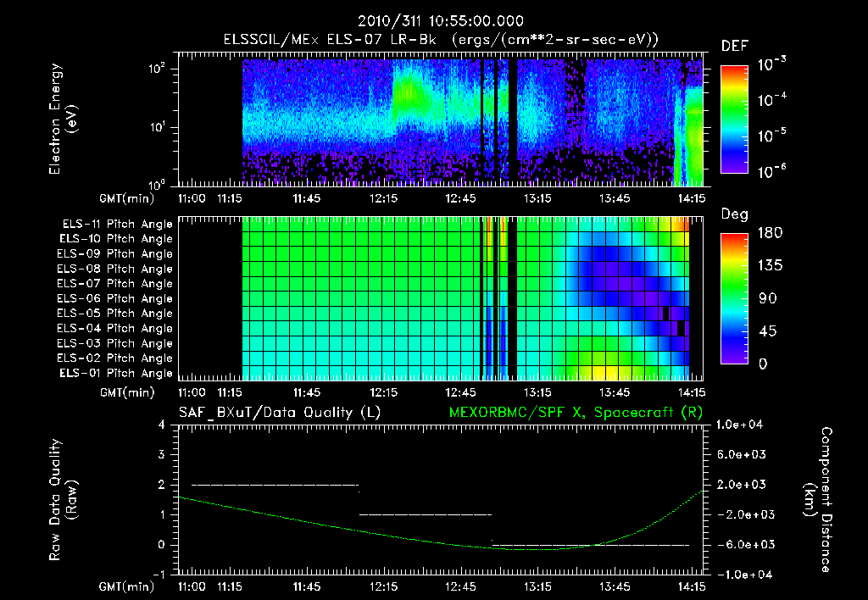The width and height of the screenshot is (868, 600).
Task: Click the Deg legend label
Action: pos(735,214)
